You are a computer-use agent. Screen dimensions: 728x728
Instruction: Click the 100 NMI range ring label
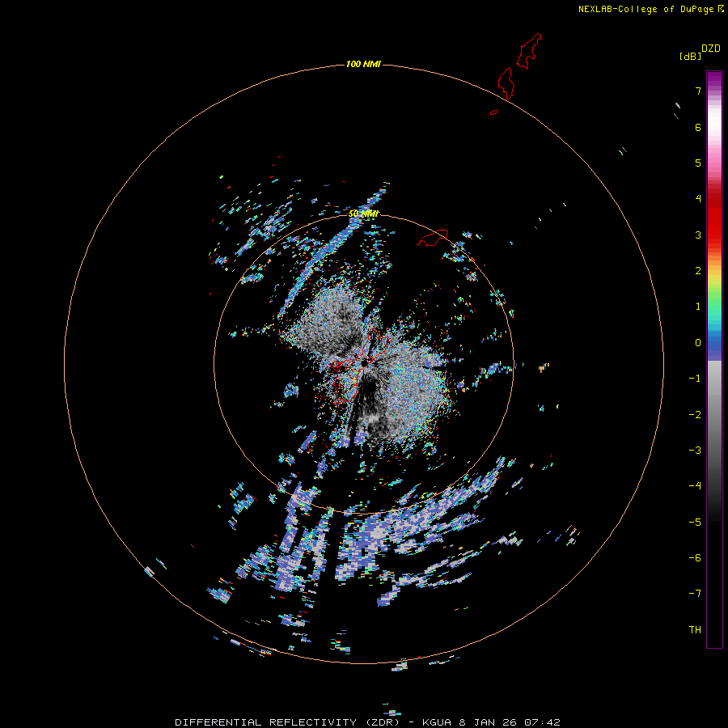[363, 64]
